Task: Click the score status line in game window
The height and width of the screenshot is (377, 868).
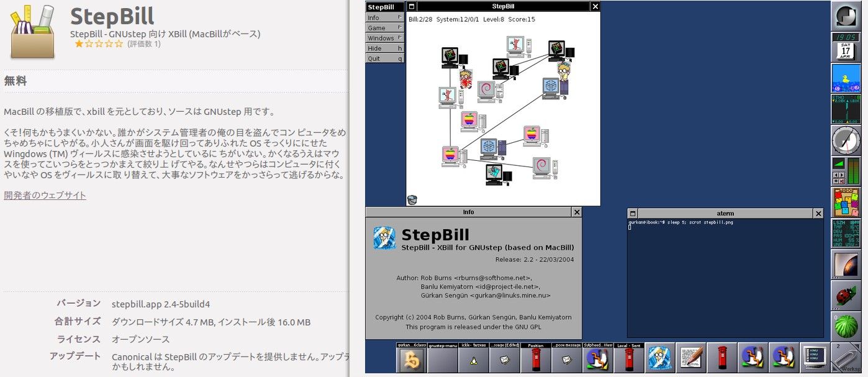Action: point(472,19)
